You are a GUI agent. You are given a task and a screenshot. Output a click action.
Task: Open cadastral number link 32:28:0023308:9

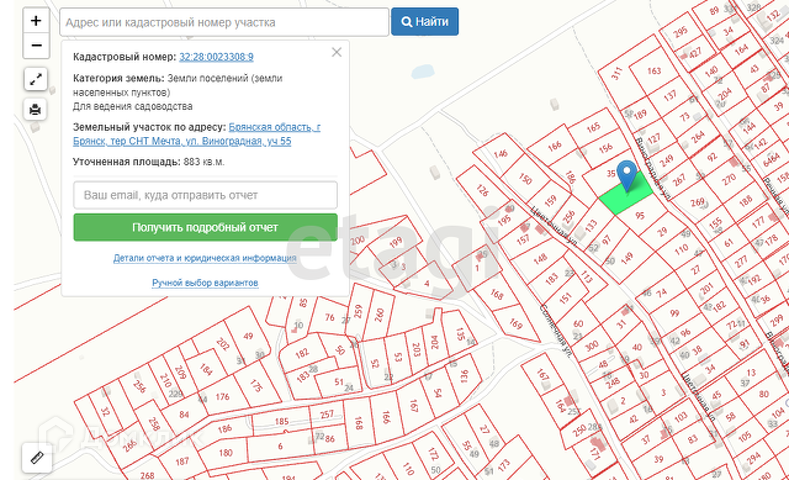(216, 58)
